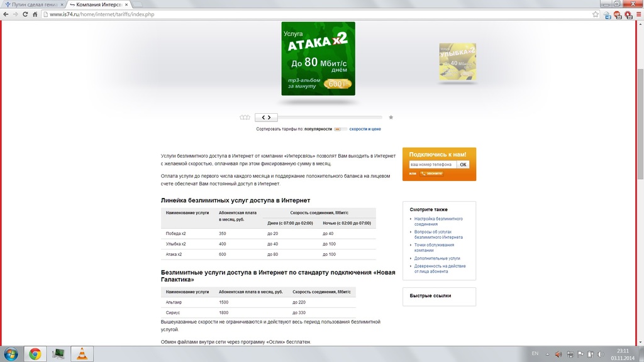Open a new browser tab

(137, 4)
